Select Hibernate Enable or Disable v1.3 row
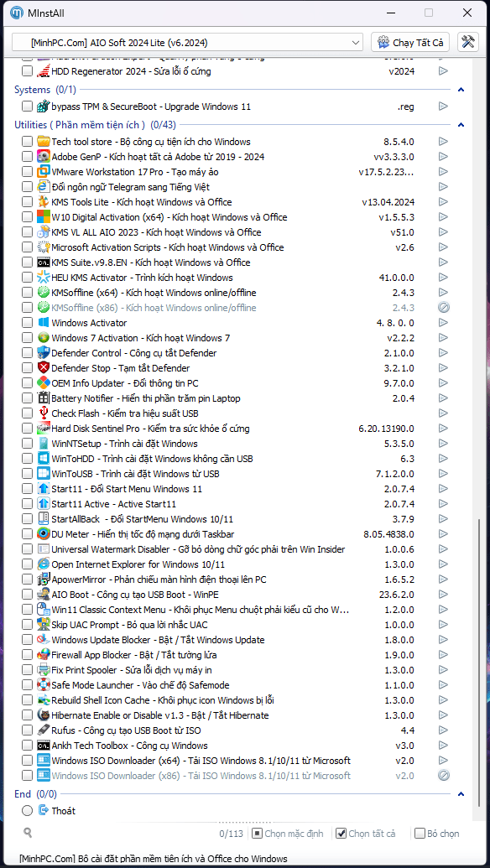Viewport: 490px width, 868px height. [x=160, y=715]
